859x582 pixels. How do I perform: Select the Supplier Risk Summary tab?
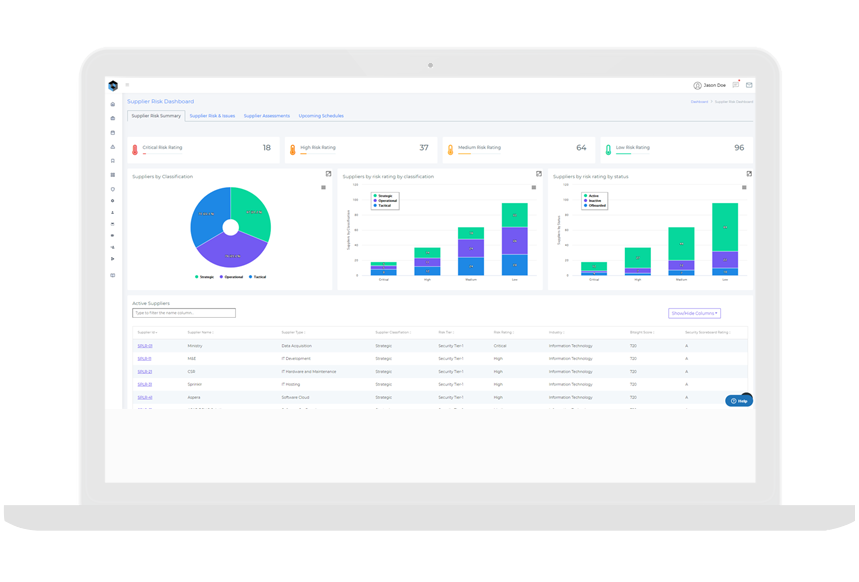[156, 116]
